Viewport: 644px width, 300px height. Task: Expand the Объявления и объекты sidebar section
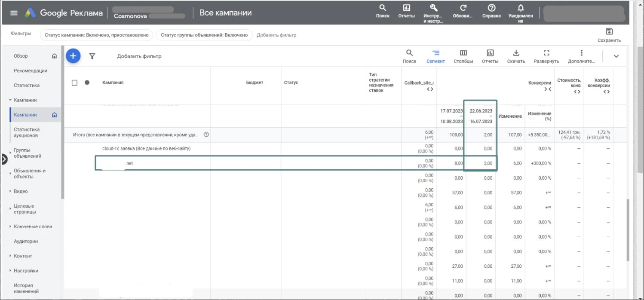click(10, 174)
